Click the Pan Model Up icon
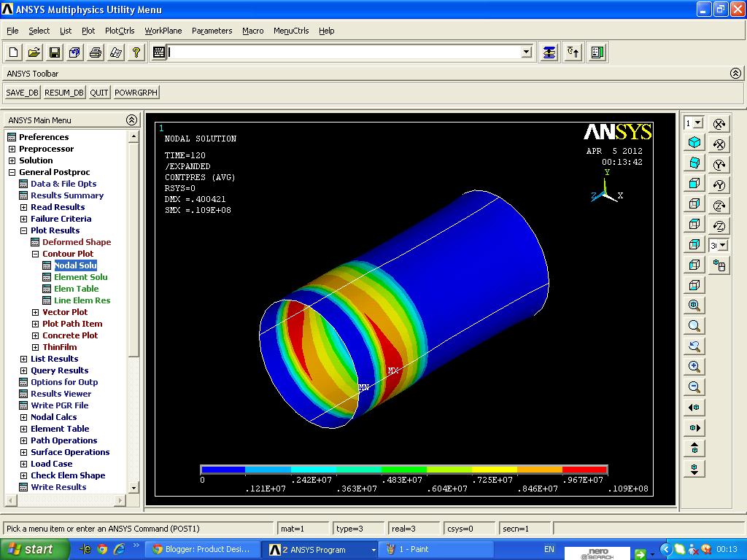Viewport: 747px width, 560px height. pos(694,448)
